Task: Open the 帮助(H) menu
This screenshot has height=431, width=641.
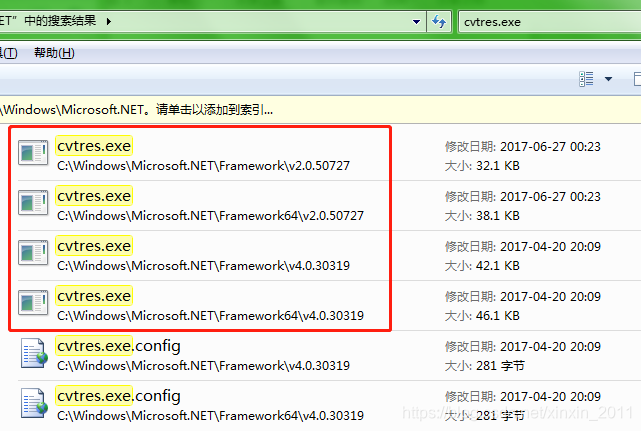Action: point(54,53)
